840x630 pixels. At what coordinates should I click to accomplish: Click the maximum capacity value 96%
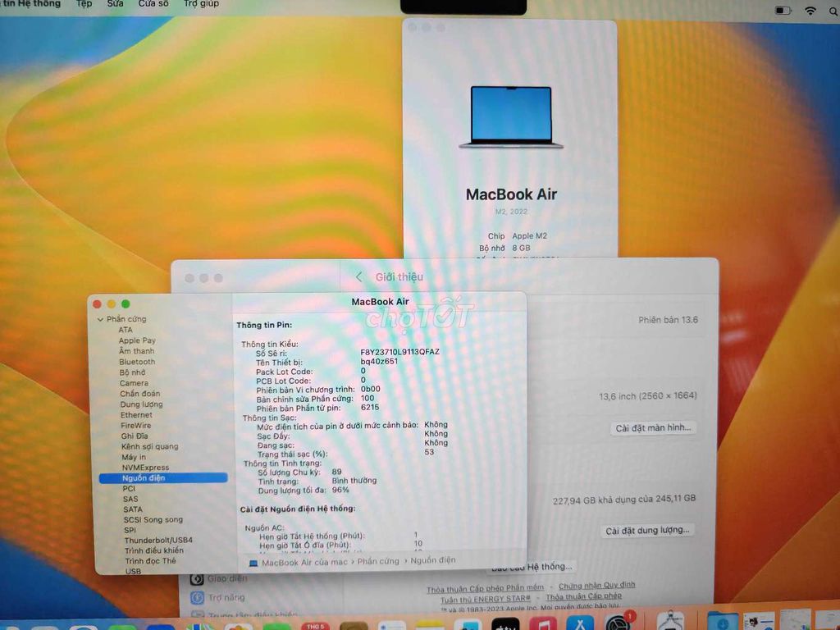[x=340, y=490]
